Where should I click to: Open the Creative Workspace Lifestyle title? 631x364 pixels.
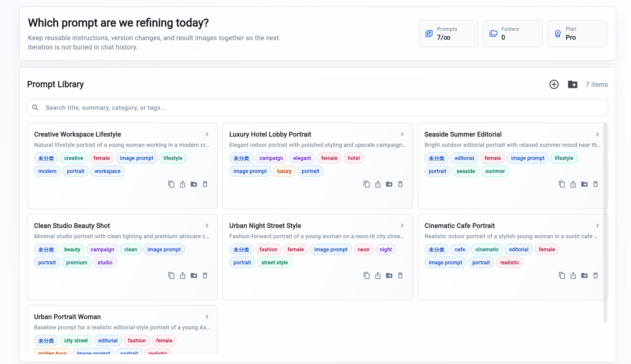(77, 134)
